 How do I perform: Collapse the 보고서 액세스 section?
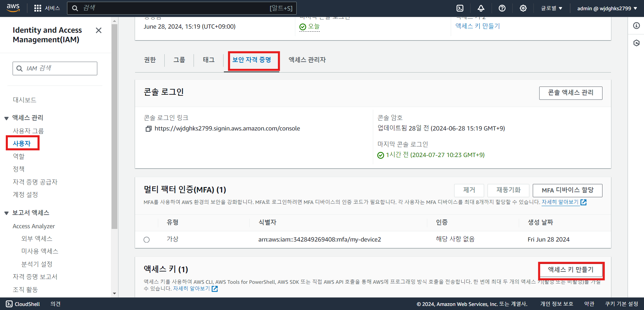[6, 213]
